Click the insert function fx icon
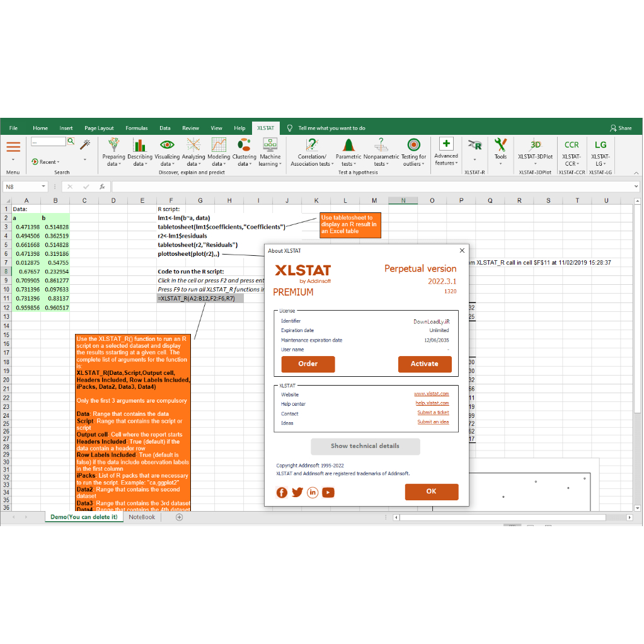The image size is (644, 644). 102,187
